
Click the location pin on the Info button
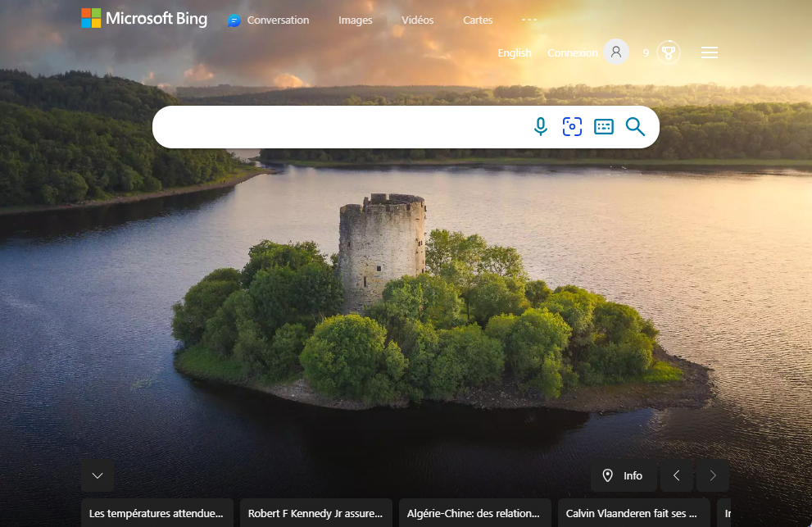tap(609, 475)
